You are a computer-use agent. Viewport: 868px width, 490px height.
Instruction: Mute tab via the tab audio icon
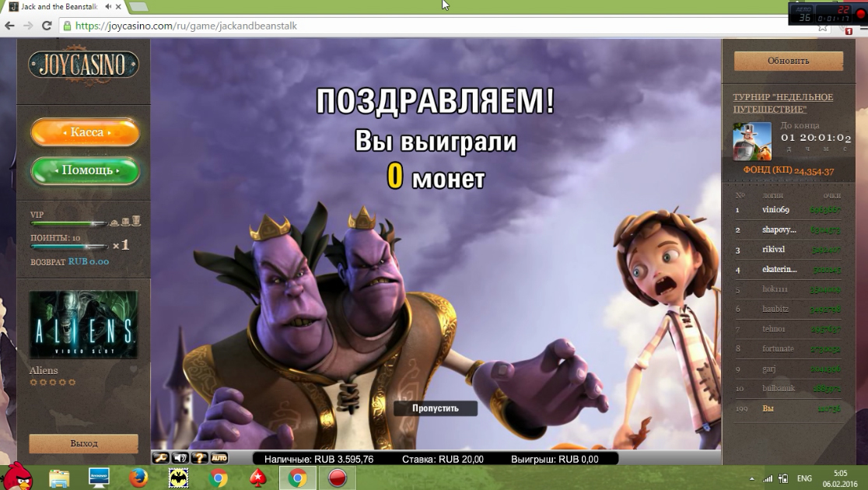(x=107, y=7)
